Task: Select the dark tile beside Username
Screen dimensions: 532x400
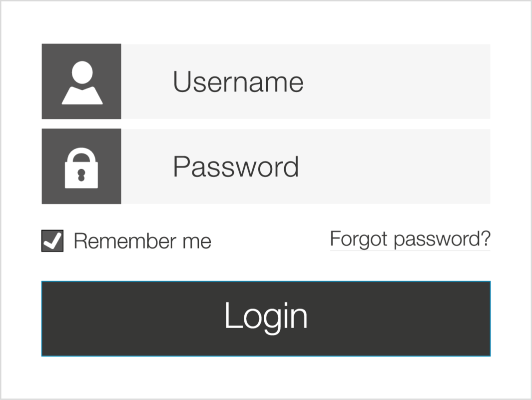Action: tap(81, 81)
